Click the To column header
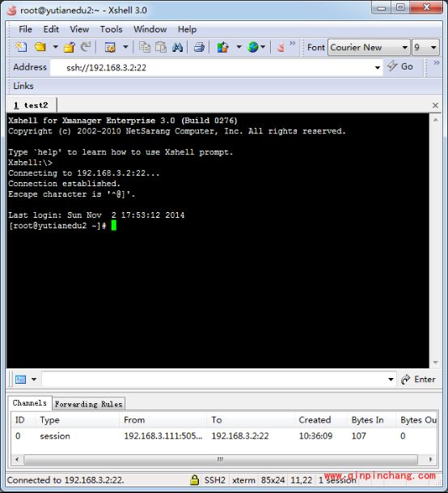Viewport: 448px width, 493px height. (251, 420)
